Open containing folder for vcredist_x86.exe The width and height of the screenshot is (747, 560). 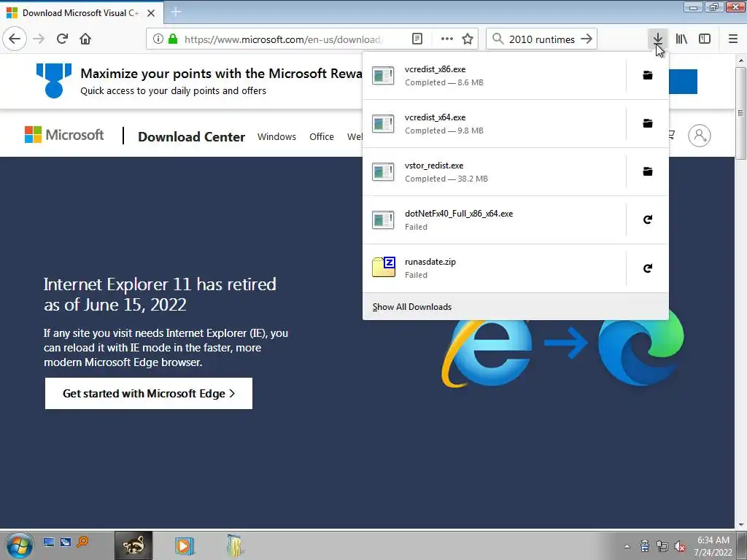click(648, 75)
